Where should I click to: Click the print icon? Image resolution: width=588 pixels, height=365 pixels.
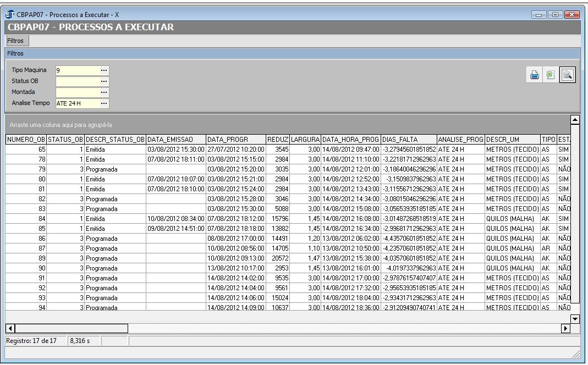pos(534,75)
